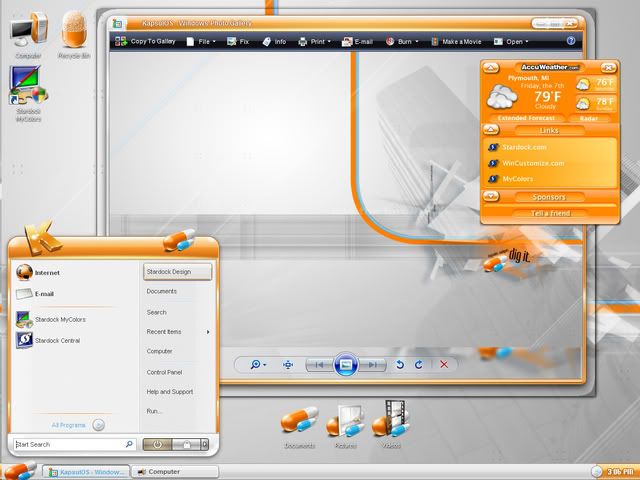Open the Videos dock icon

tap(388, 424)
